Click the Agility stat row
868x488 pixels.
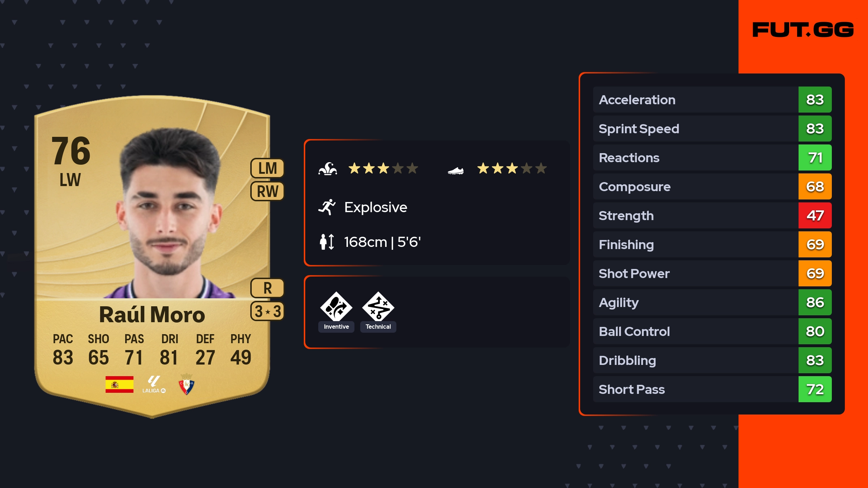point(712,302)
